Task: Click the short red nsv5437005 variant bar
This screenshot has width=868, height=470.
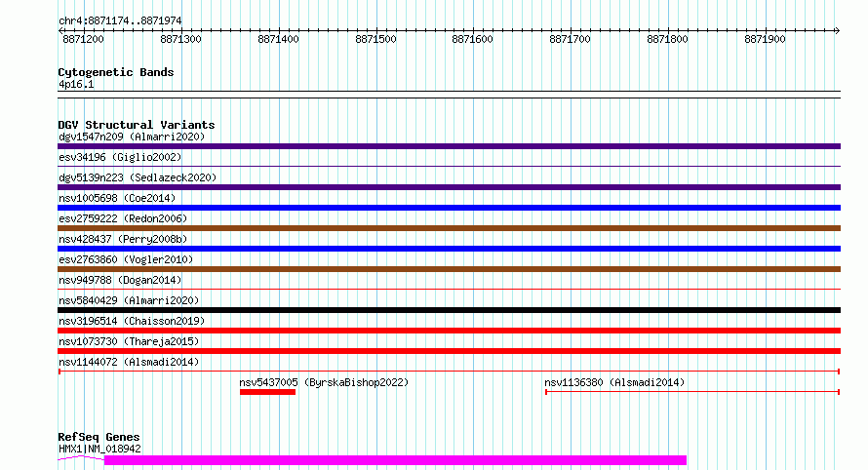Action: (x=267, y=392)
